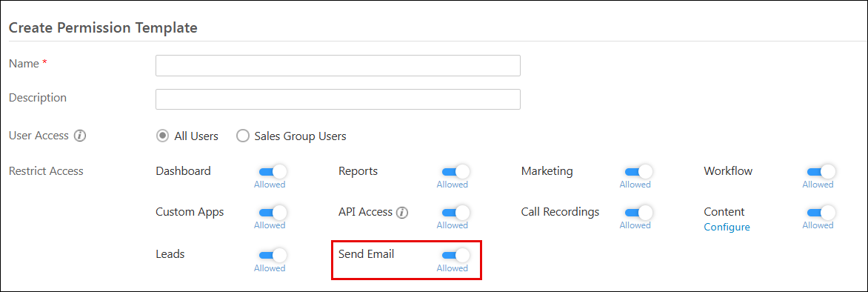Click the Call Recordings label text

[x=560, y=212]
